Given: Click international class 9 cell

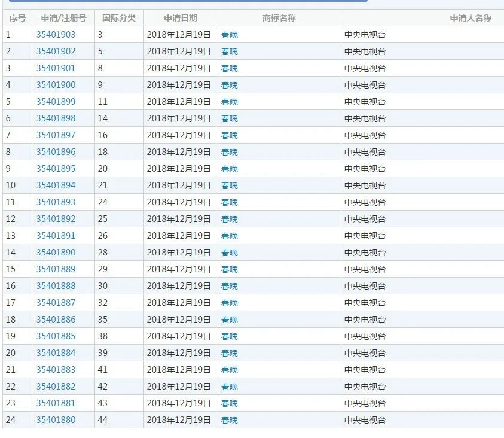Looking at the screenshot, I should click(x=119, y=84).
